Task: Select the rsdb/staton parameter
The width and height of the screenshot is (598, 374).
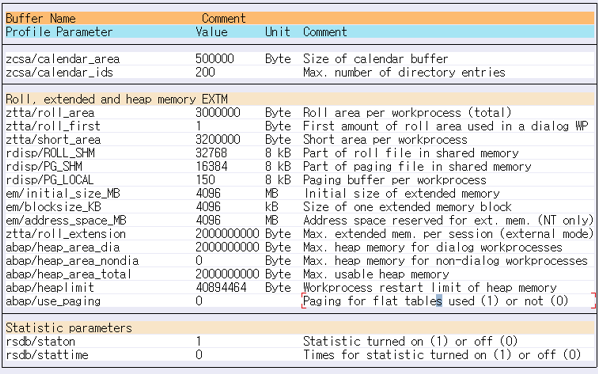Action: [40, 341]
